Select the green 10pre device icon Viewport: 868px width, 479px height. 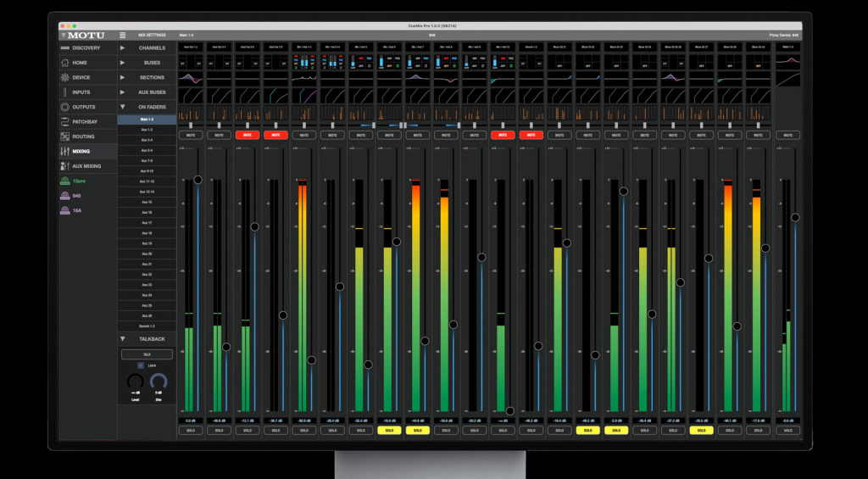click(64, 181)
